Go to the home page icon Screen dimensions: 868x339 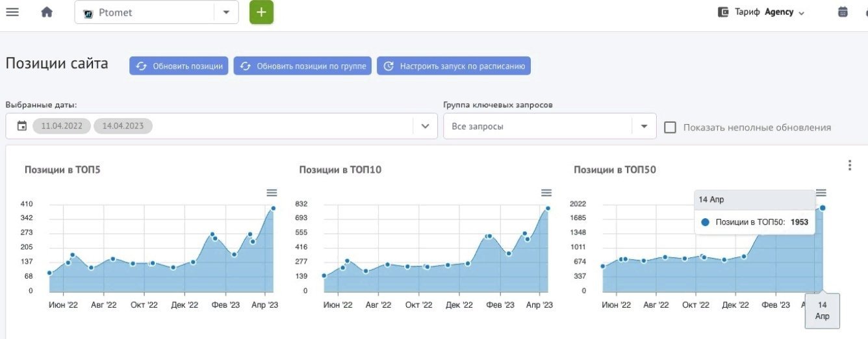click(x=47, y=12)
